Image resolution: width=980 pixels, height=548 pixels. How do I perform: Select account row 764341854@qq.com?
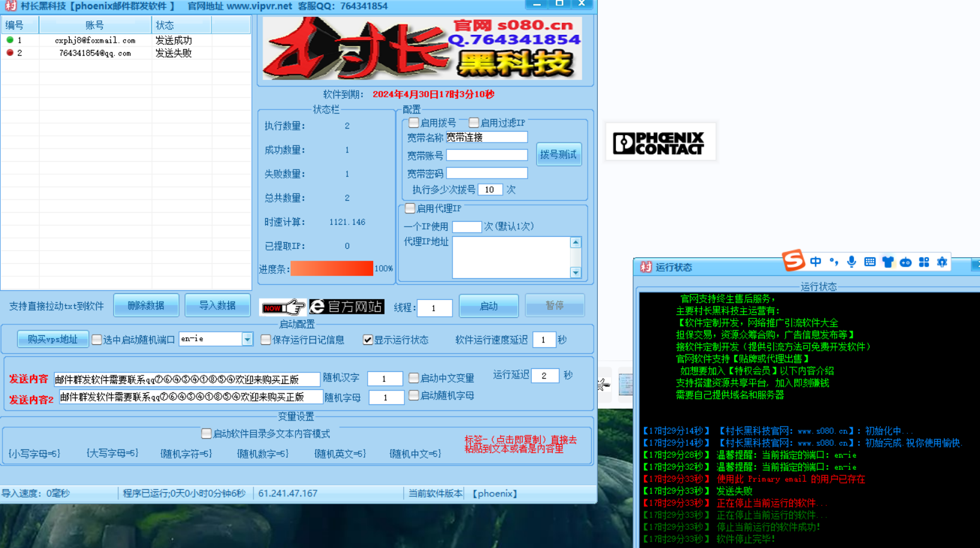pyautogui.click(x=126, y=53)
